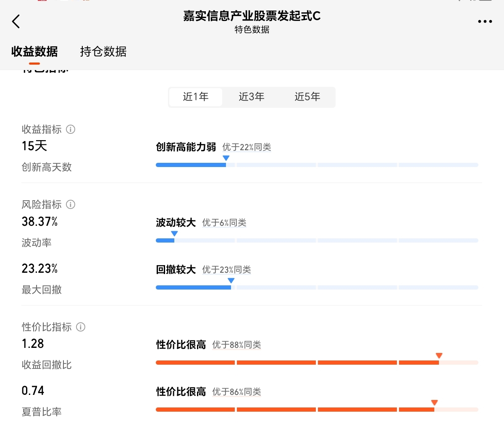Click the 优于23%同类 label
The image size is (504, 423).
coord(227,270)
